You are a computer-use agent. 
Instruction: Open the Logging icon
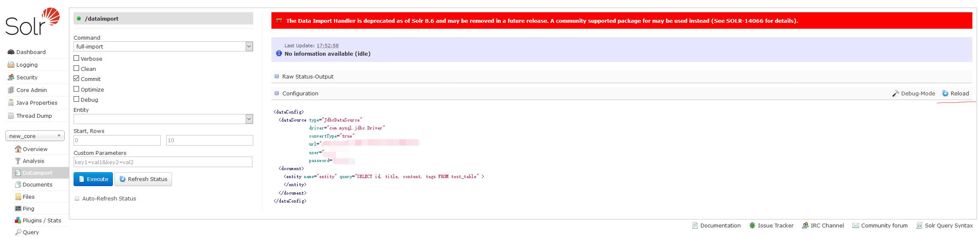(x=11, y=65)
